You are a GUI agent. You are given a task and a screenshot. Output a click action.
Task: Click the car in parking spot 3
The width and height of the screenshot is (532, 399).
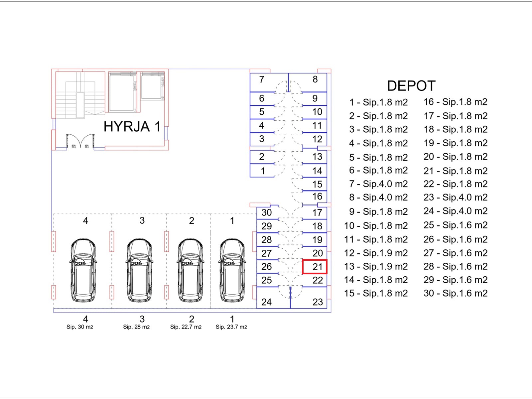click(x=140, y=270)
